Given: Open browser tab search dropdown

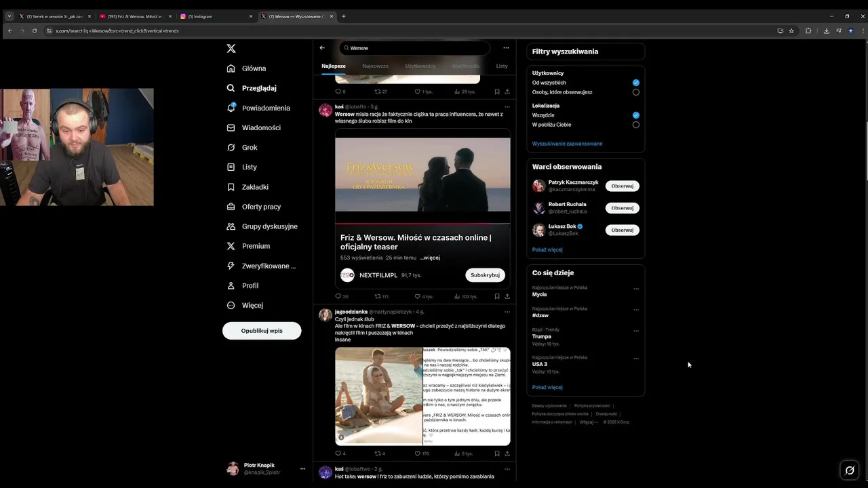Looking at the screenshot, I should point(9,16).
